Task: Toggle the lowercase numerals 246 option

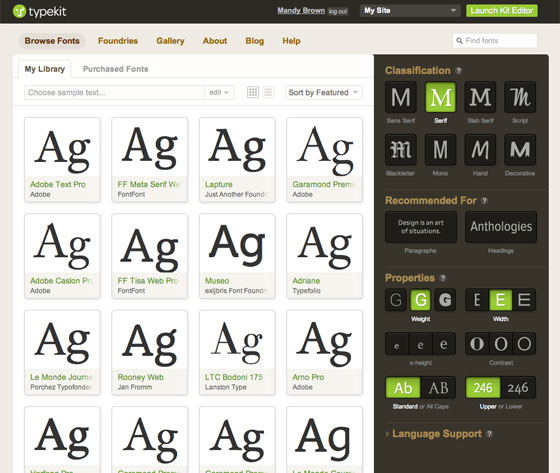Action: click(x=518, y=388)
